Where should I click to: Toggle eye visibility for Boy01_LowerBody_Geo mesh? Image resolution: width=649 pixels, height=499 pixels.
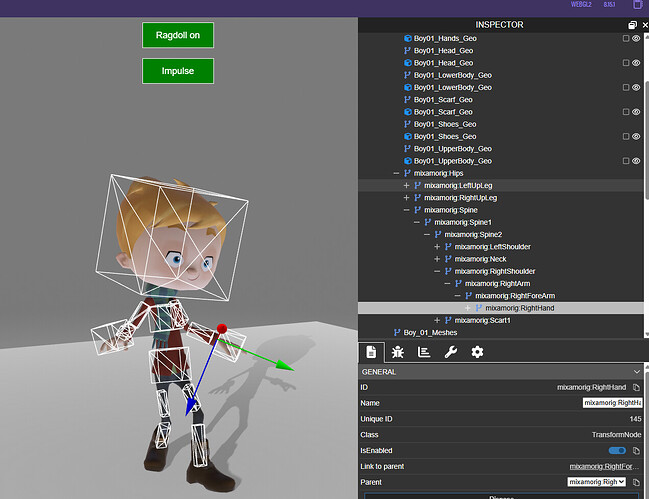point(636,87)
